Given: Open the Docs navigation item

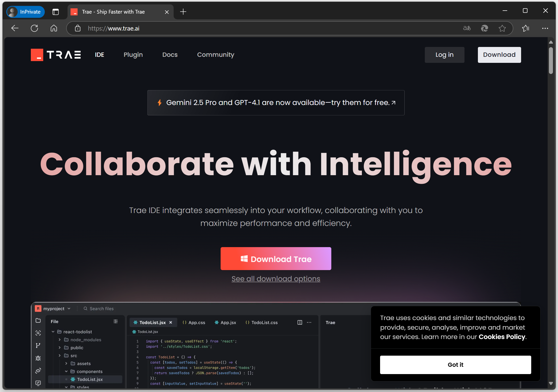Looking at the screenshot, I should (x=170, y=55).
